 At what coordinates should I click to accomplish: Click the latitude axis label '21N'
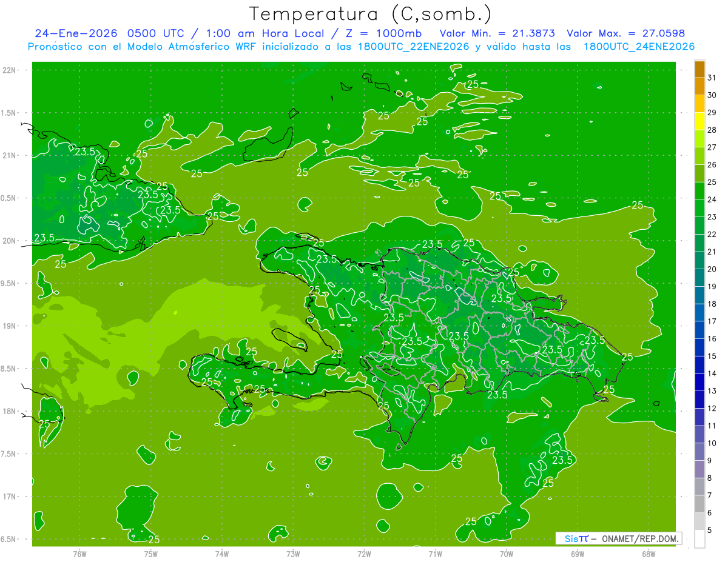[x=9, y=156]
